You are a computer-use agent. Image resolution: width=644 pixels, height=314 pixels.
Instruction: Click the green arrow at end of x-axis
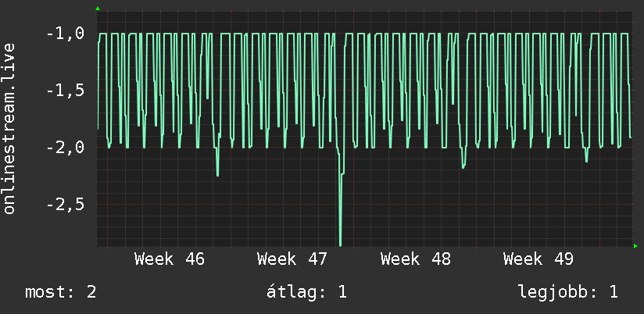point(635,246)
